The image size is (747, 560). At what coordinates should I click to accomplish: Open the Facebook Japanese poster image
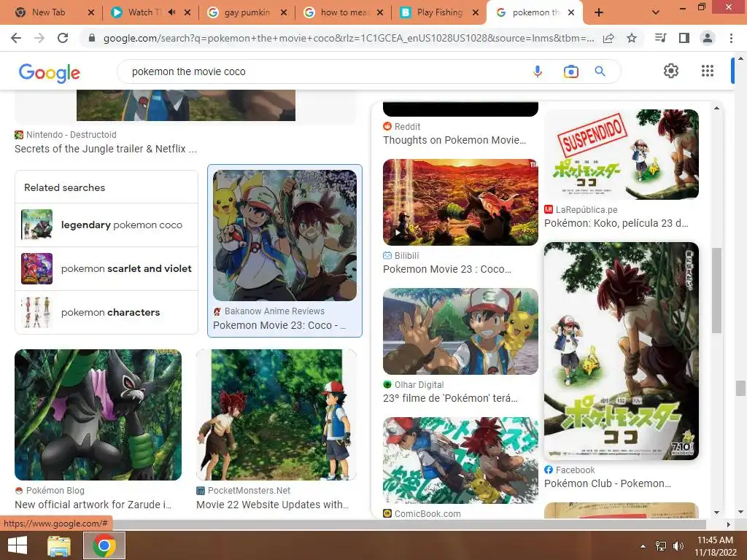pos(622,351)
